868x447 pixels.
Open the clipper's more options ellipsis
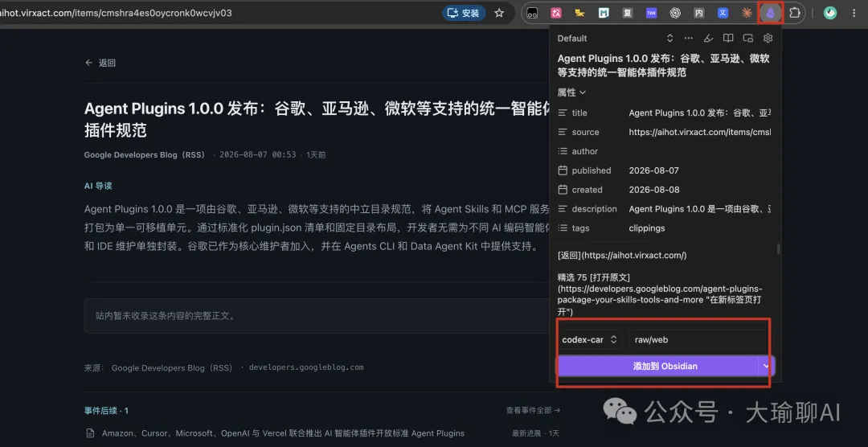click(689, 39)
